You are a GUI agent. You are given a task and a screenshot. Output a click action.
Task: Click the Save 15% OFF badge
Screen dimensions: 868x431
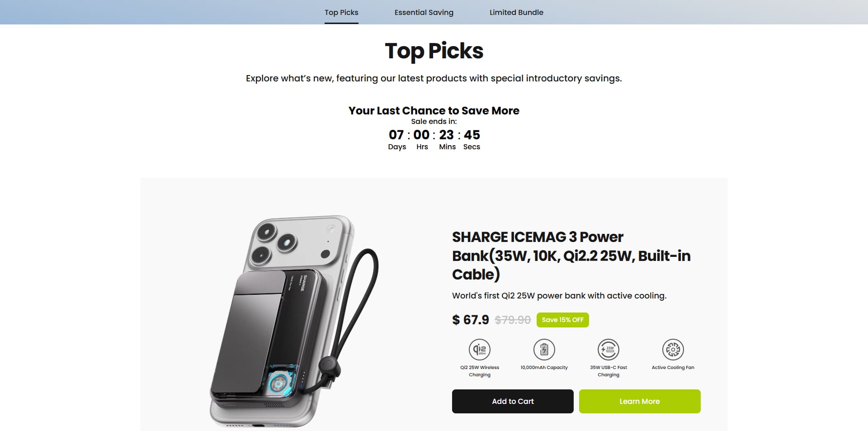tap(563, 320)
